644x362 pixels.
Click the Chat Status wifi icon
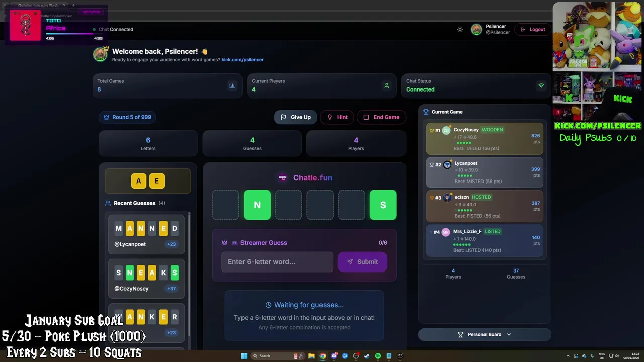pyautogui.click(x=541, y=85)
